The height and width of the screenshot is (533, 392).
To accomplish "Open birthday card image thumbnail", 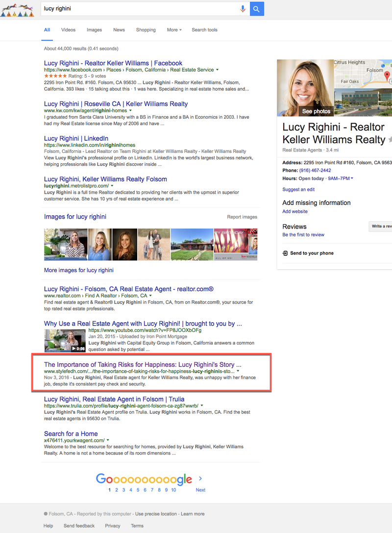I will tap(236, 244).
